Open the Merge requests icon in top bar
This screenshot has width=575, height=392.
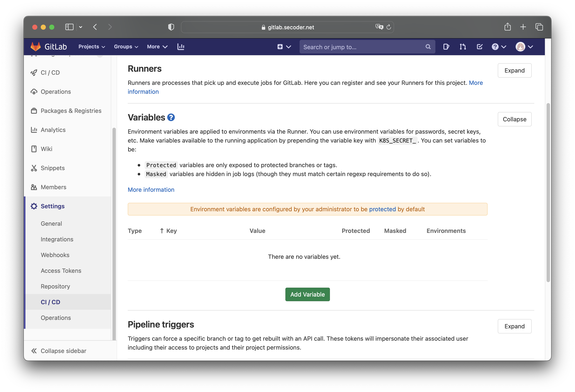[463, 46]
